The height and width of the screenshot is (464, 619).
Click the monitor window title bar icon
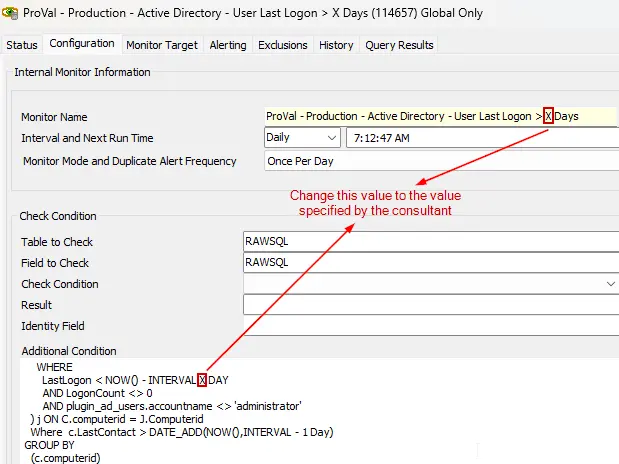[10, 13]
